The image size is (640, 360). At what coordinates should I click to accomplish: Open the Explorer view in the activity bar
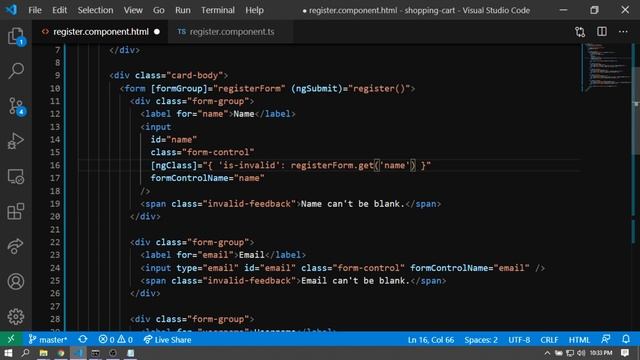pyautogui.click(x=16, y=36)
